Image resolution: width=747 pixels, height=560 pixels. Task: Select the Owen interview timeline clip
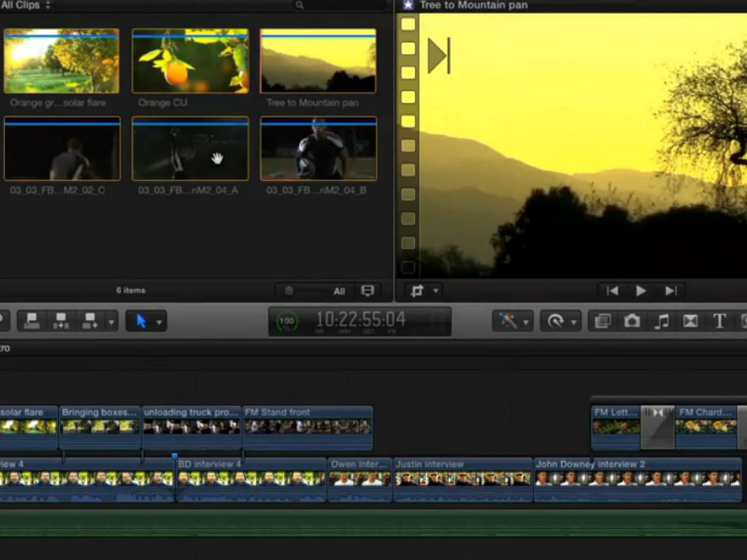(360, 480)
